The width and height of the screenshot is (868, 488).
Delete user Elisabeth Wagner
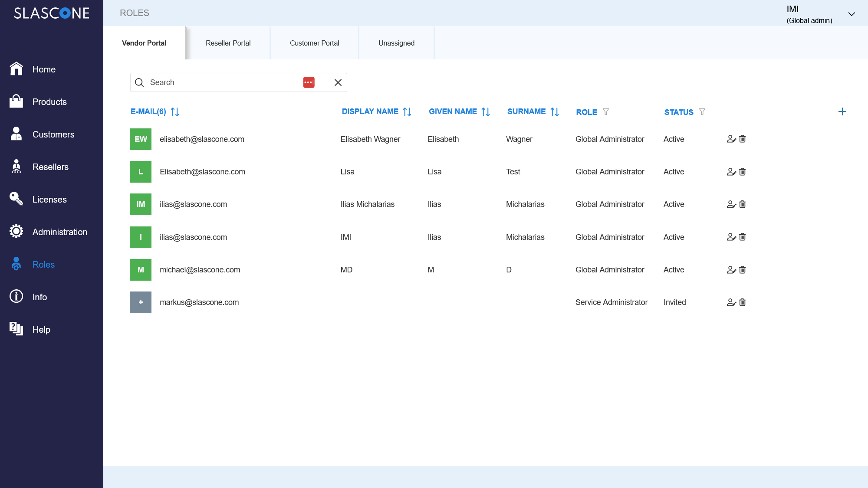click(743, 139)
